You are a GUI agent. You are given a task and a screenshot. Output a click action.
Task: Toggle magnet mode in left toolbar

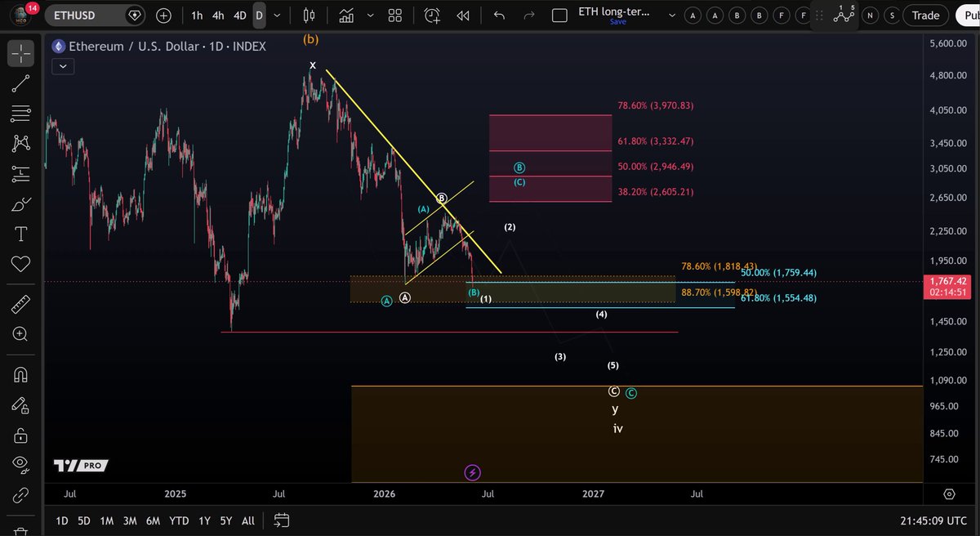(21, 375)
